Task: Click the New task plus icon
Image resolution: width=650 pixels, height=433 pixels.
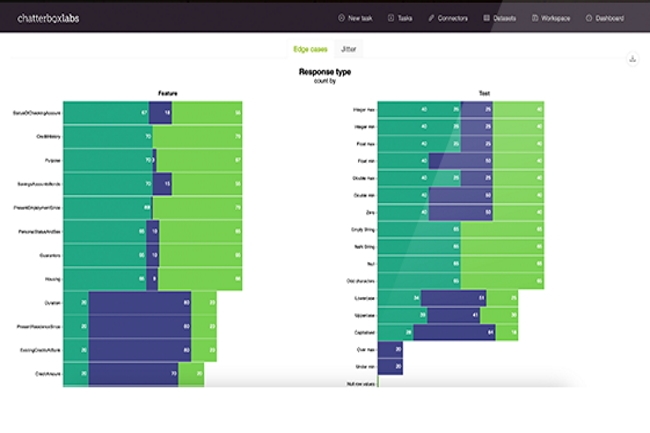Action: tap(341, 17)
